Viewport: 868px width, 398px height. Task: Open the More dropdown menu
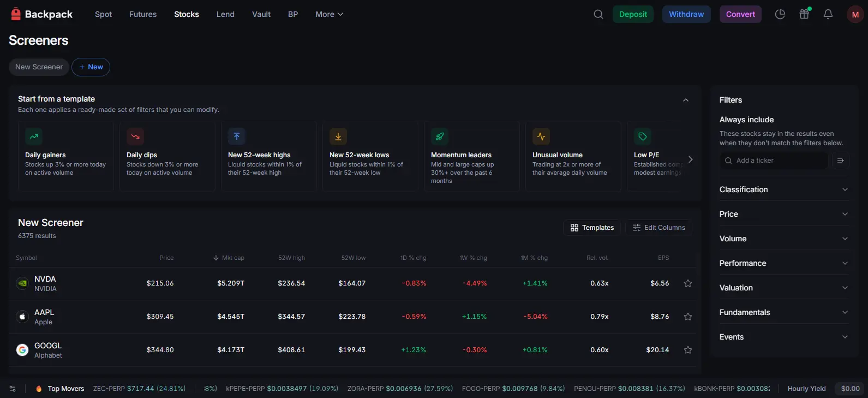click(329, 14)
